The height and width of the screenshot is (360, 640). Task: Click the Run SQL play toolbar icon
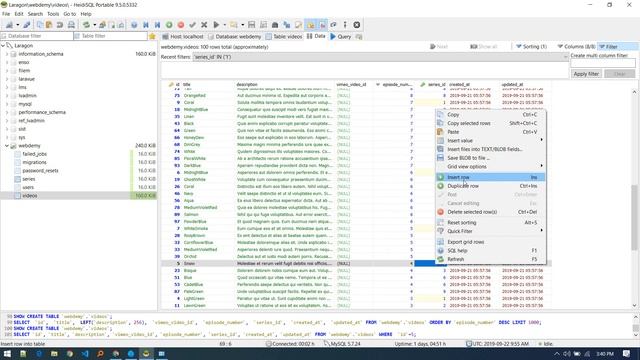click(216, 25)
